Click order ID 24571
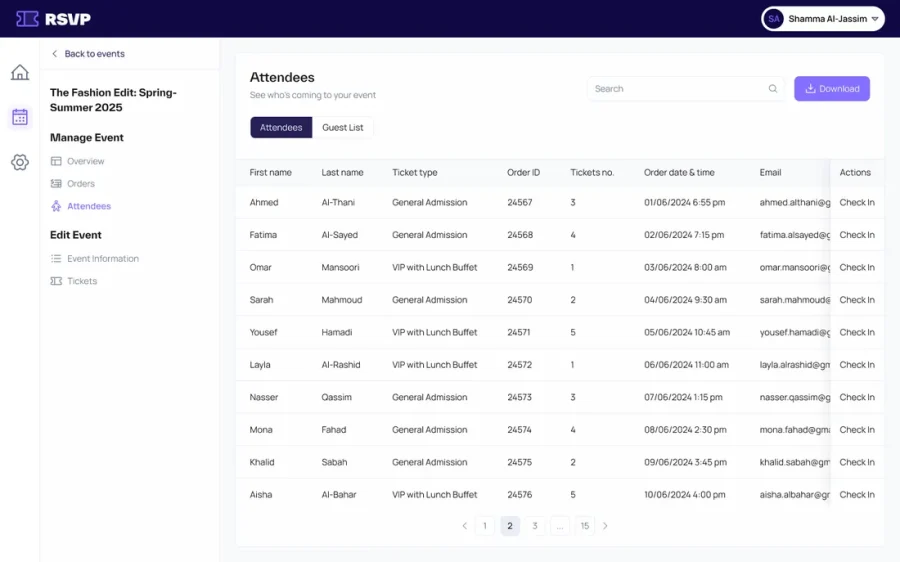The image size is (900, 562). pyautogui.click(x=518, y=332)
